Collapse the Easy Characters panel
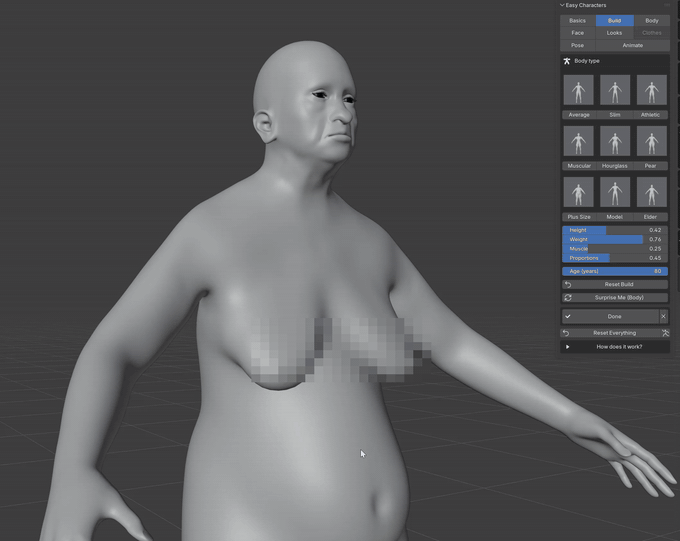 (562, 5)
